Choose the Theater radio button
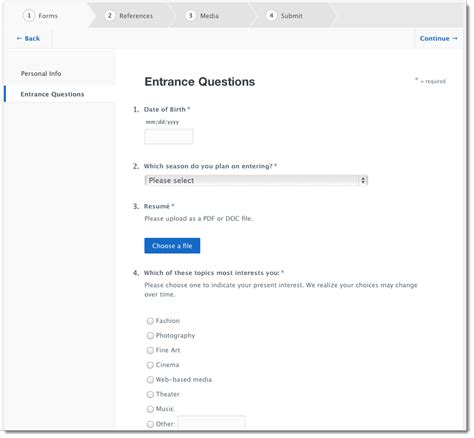 coord(150,394)
